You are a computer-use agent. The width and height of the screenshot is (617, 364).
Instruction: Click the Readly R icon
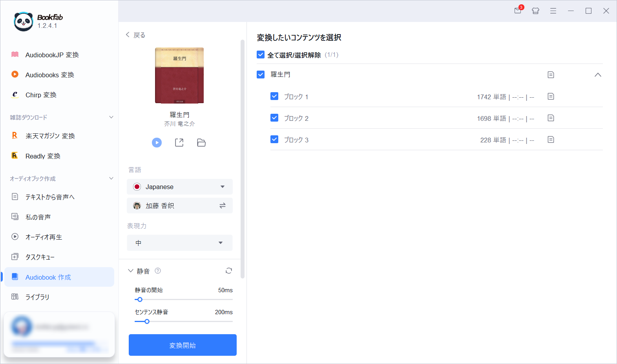tap(15, 155)
